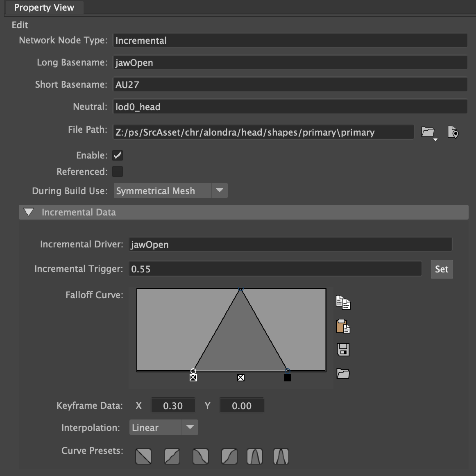Browse for File Path with folder icon
Image resolution: width=476 pixels, height=476 pixels.
coord(428,133)
